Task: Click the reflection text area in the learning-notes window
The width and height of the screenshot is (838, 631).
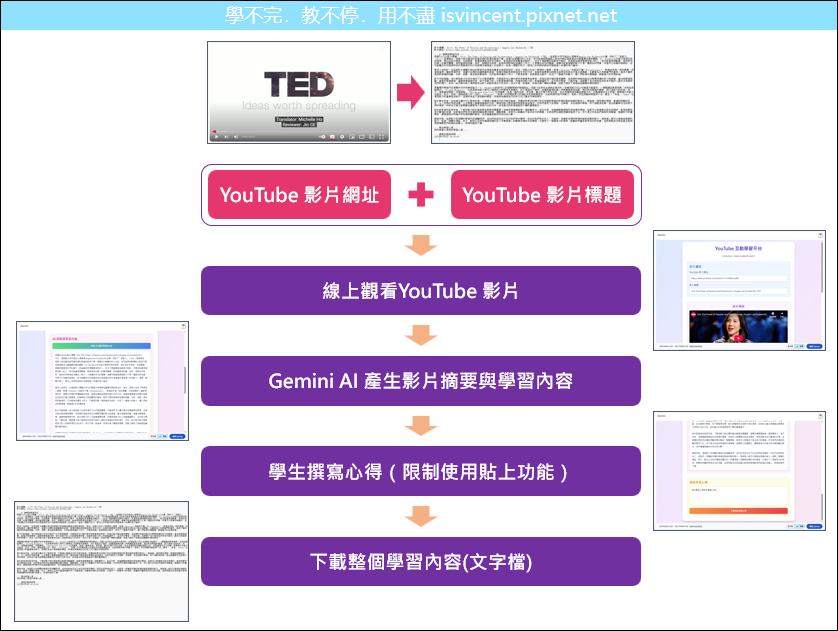Action: click(738, 496)
